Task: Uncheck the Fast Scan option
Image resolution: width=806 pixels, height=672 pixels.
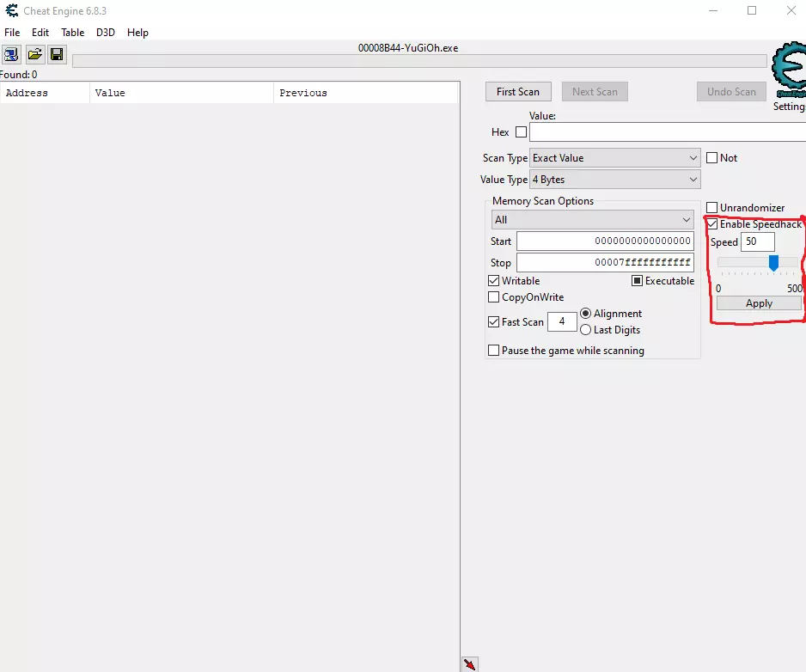Action: [x=493, y=322]
